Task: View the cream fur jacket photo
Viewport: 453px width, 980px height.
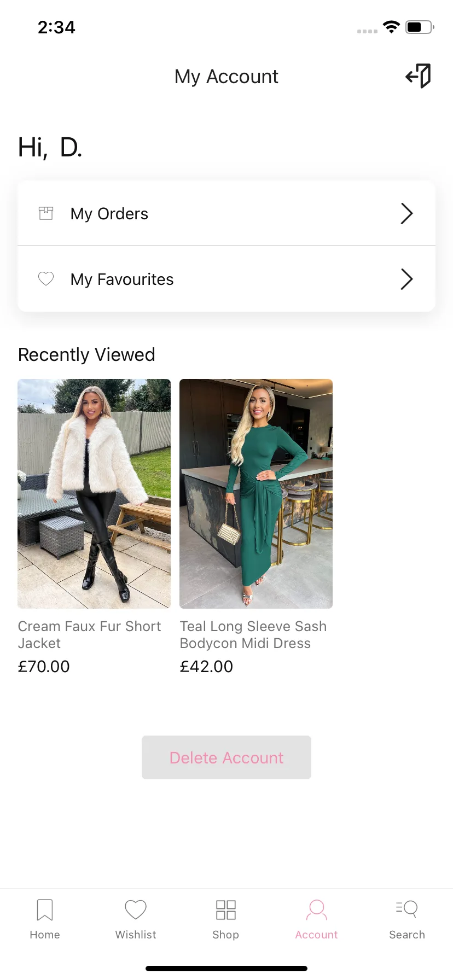Action: pyautogui.click(x=94, y=493)
